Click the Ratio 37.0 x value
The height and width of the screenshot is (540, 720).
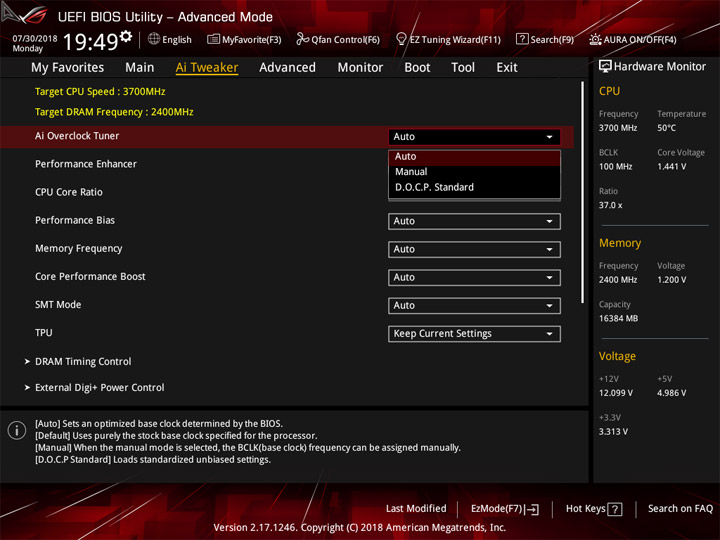(x=610, y=205)
